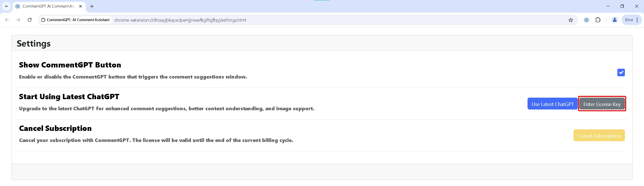Click the Use Latest ChatGPT button
The width and height of the screenshot is (644, 186).
pos(552,104)
